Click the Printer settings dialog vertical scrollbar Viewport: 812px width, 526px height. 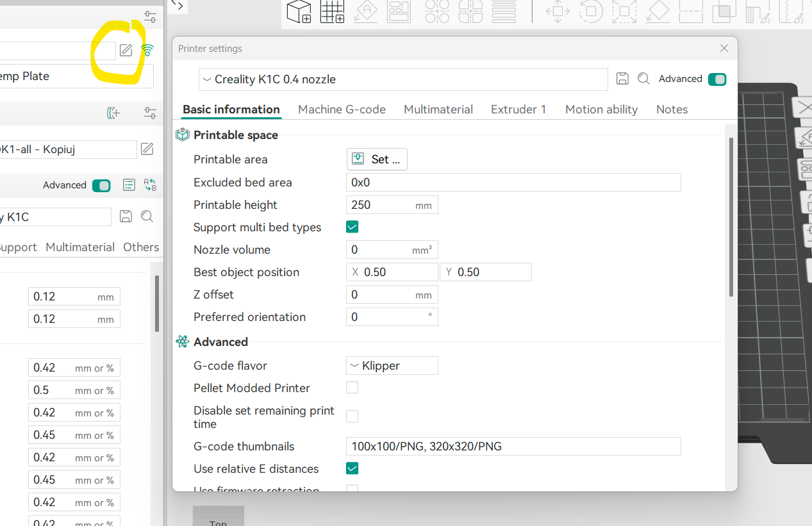click(731, 218)
